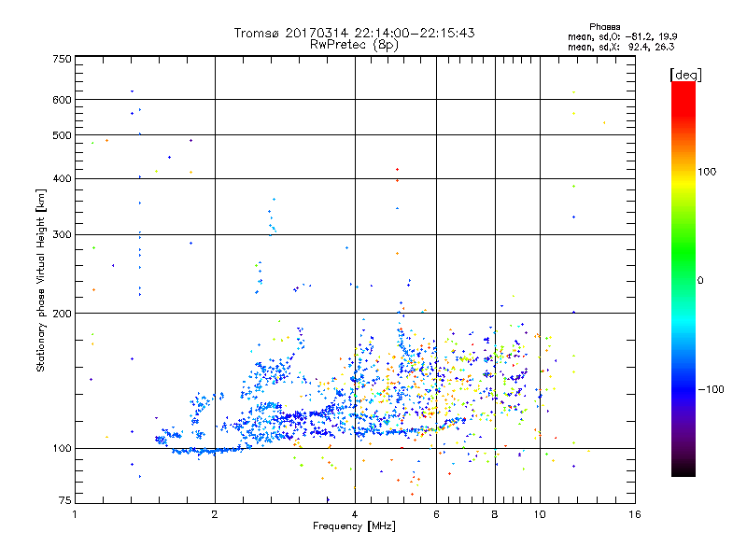Click the black bottom of the colorbar
Screen dimensions: 747x560
click(684, 469)
